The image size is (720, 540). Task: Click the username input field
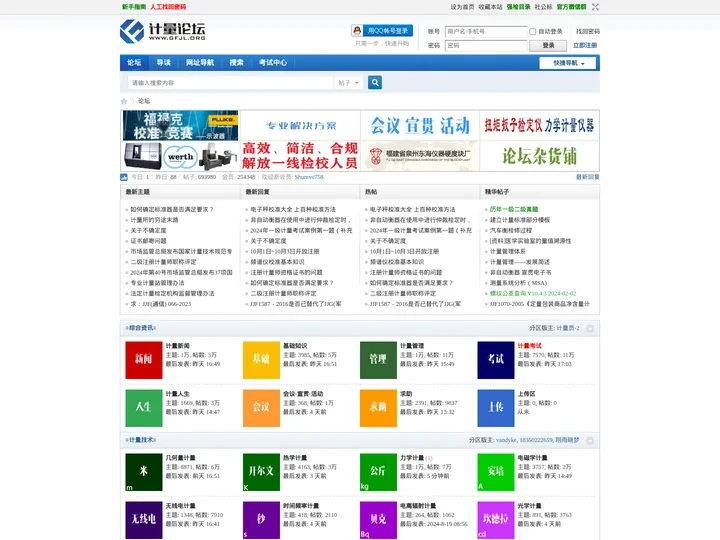coord(486,32)
